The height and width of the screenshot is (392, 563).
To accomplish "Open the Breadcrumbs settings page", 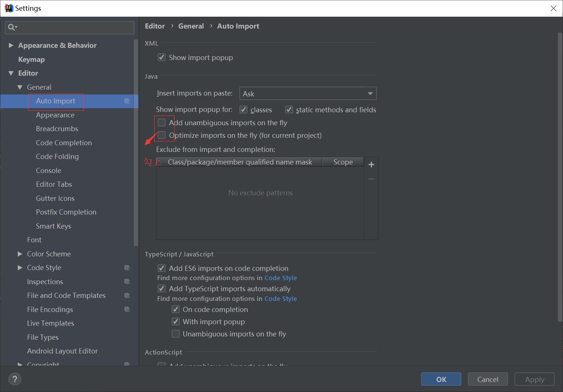I will [57, 129].
